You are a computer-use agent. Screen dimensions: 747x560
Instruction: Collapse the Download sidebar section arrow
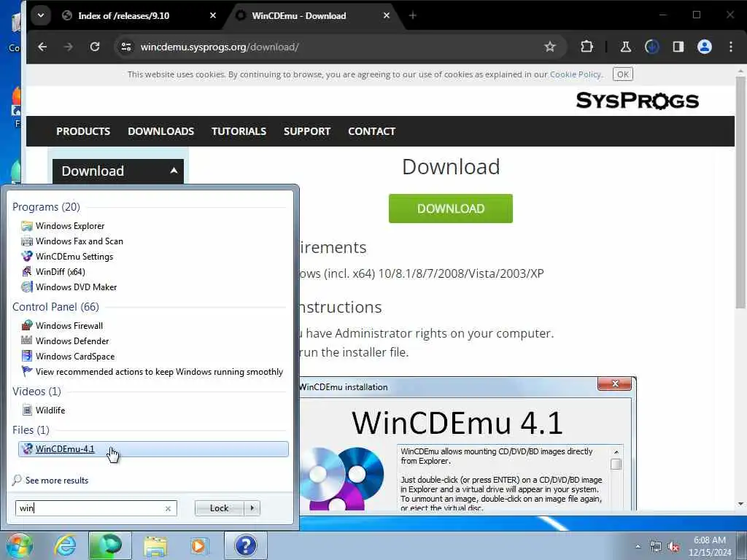[174, 171]
